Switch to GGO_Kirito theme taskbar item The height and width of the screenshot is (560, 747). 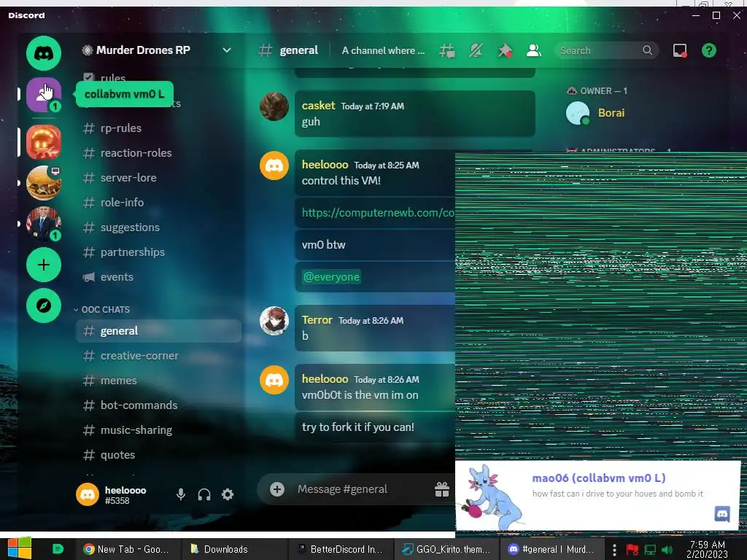[447, 549]
